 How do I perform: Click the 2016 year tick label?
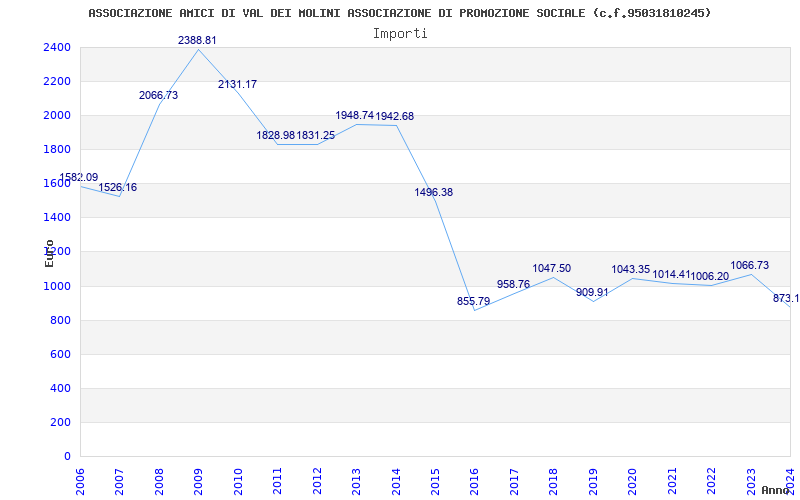(474, 481)
